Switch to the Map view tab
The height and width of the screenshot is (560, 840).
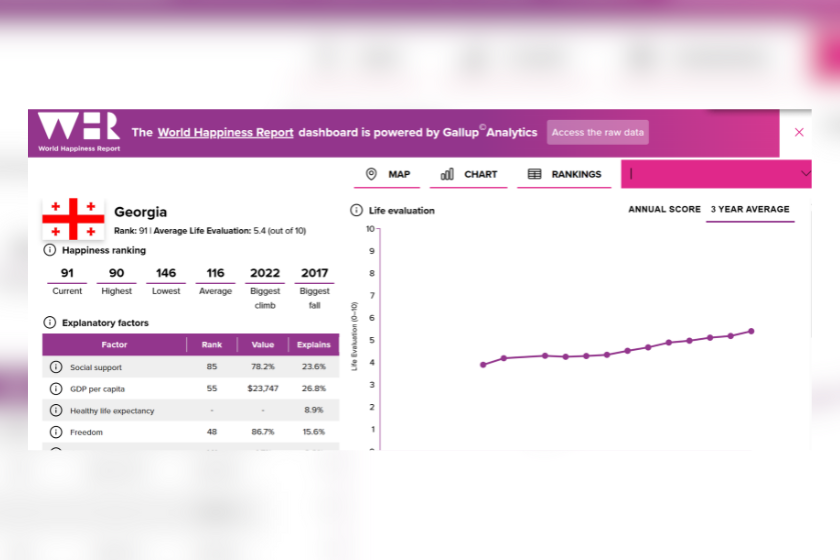point(388,174)
